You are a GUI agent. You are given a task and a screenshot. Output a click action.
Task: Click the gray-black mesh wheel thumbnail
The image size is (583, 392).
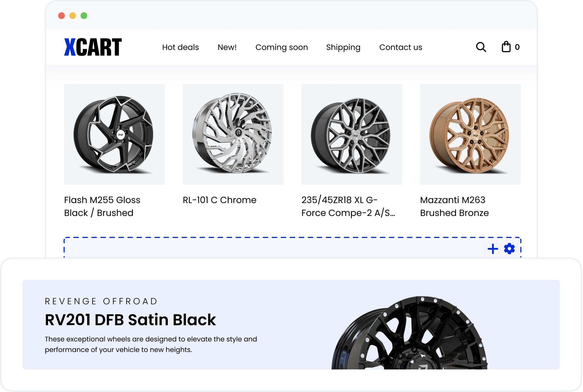point(352,134)
